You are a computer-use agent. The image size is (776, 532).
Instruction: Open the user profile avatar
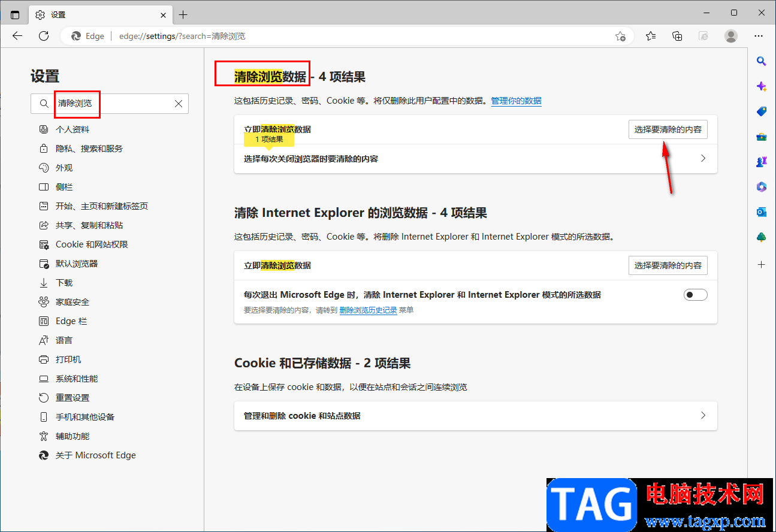(x=731, y=36)
